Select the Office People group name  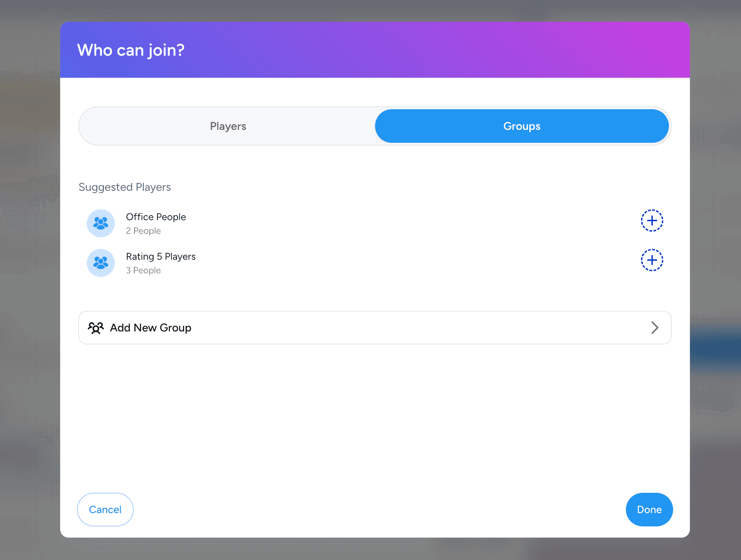156,217
